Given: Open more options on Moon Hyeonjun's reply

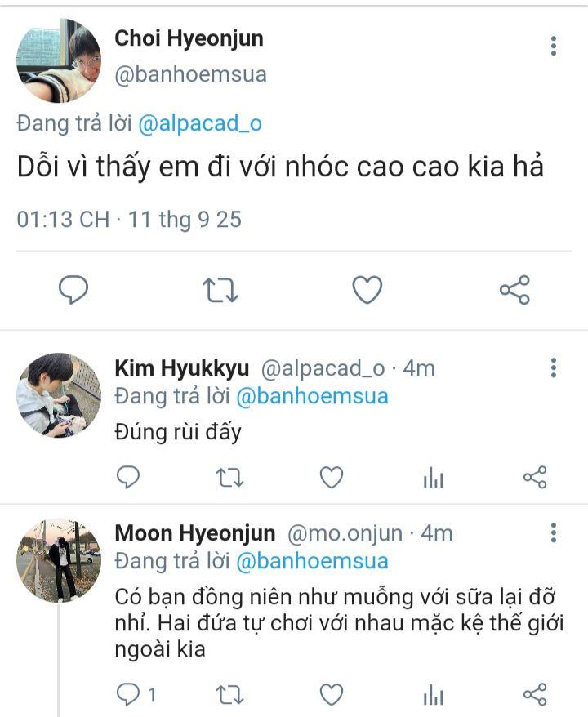Looking at the screenshot, I should (x=554, y=533).
